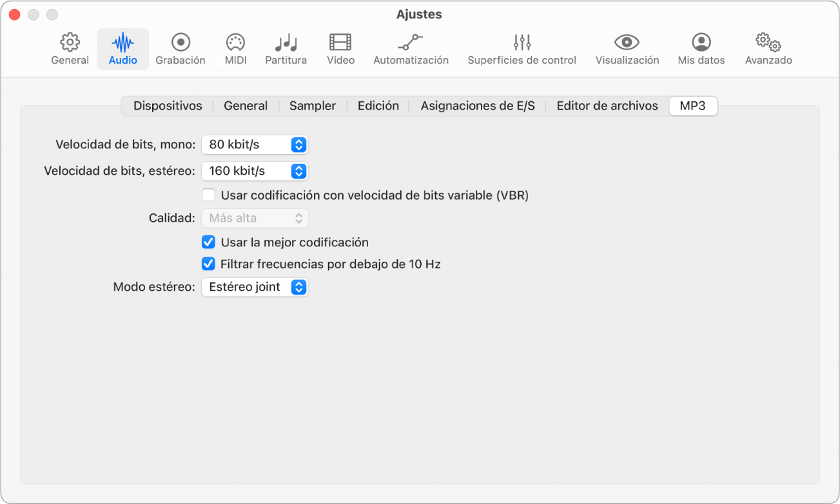Click the Velocidad de bits, estéreo label
This screenshot has height=504, width=840.
119,171
